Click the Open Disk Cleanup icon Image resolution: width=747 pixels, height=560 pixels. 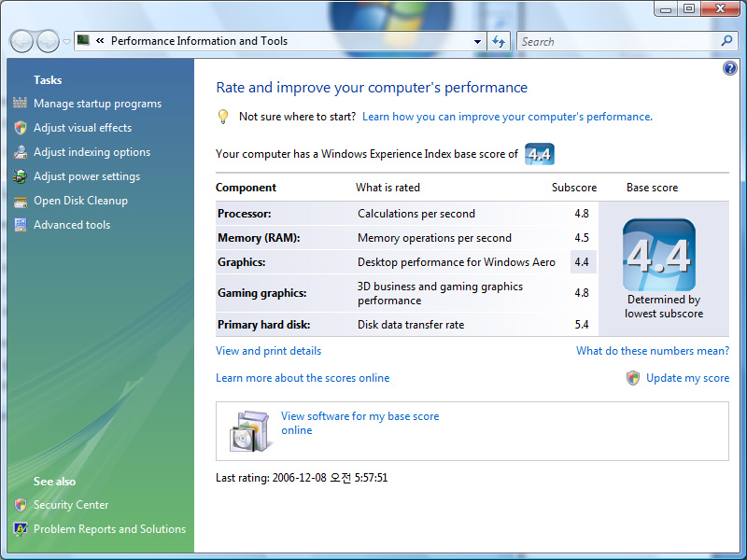[20, 202]
